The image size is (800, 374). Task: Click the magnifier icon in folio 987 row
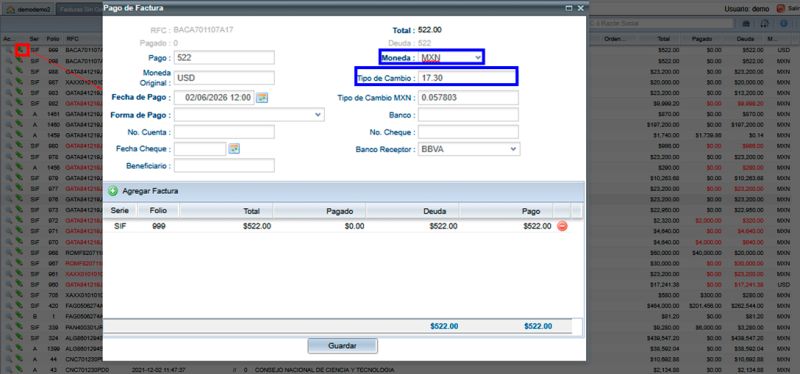(9, 82)
